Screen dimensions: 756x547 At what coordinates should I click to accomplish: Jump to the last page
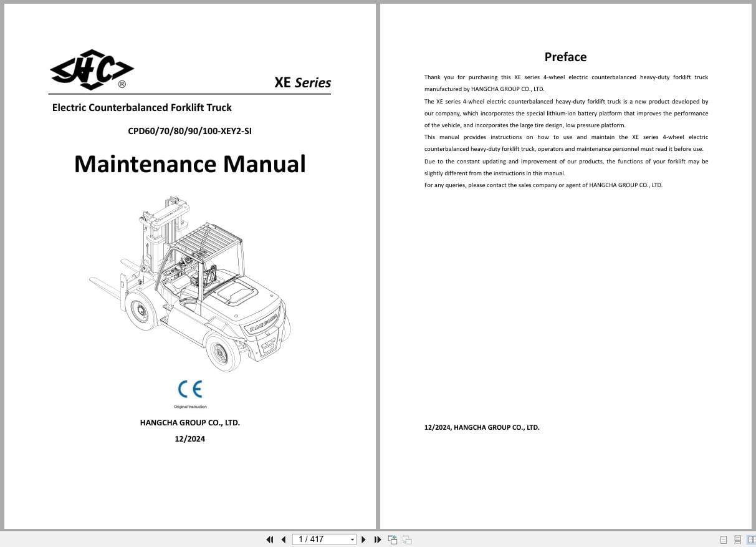pos(378,539)
